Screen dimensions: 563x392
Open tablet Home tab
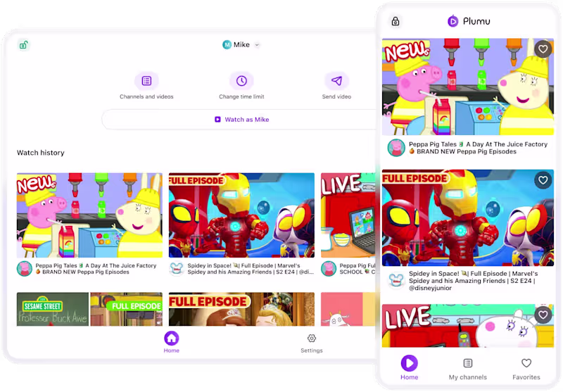point(171,342)
